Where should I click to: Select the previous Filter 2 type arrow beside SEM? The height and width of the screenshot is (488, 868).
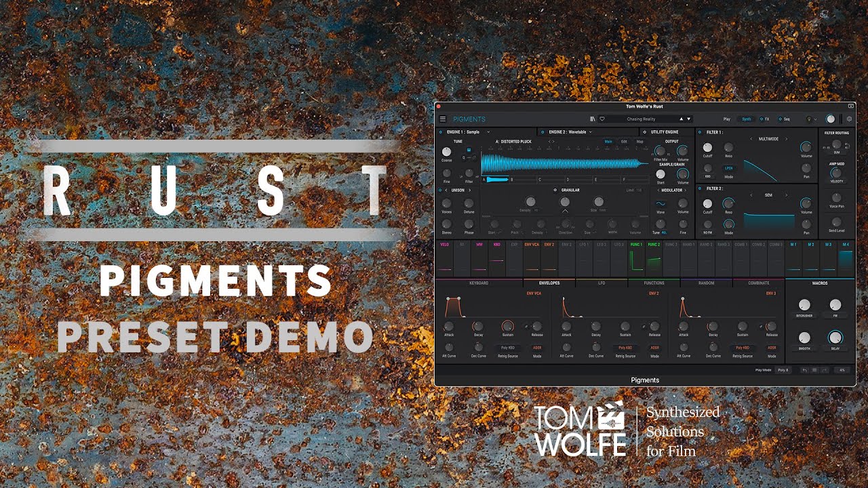751,195
